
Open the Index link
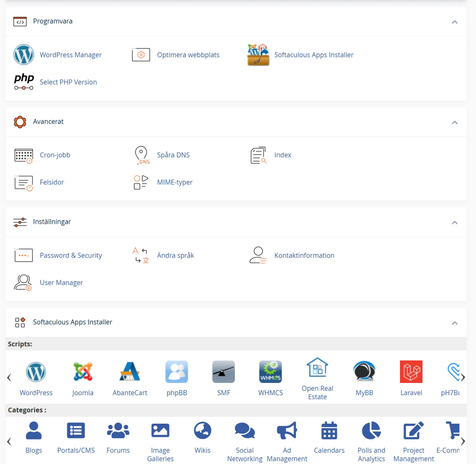(283, 155)
